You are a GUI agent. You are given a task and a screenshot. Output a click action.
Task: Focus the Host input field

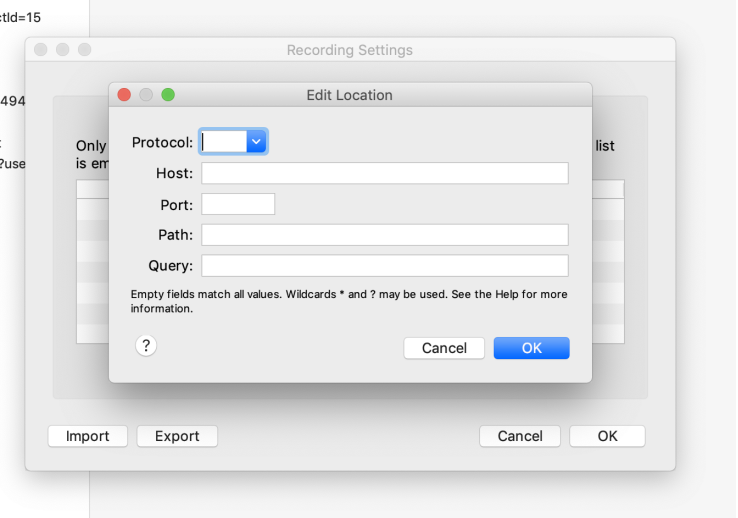click(385, 173)
